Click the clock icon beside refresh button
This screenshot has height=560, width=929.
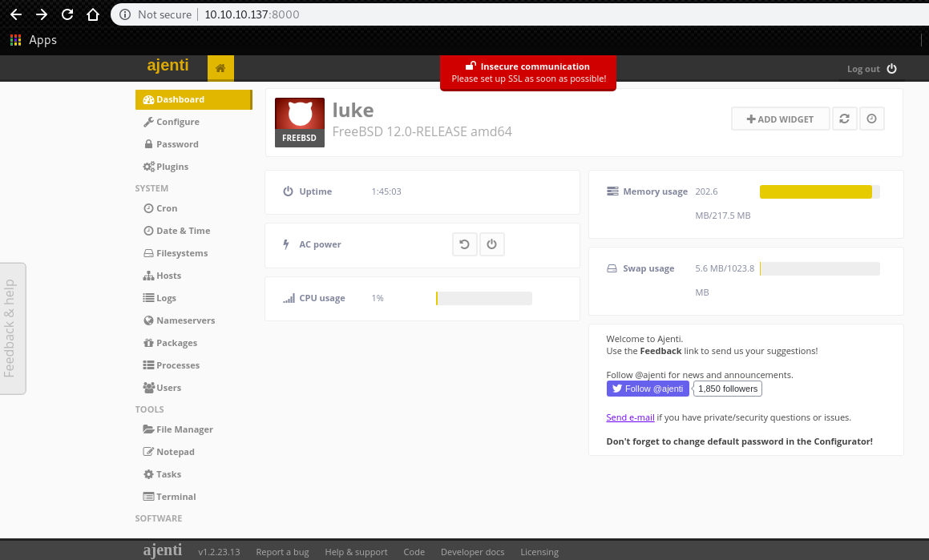pyautogui.click(x=871, y=119)
